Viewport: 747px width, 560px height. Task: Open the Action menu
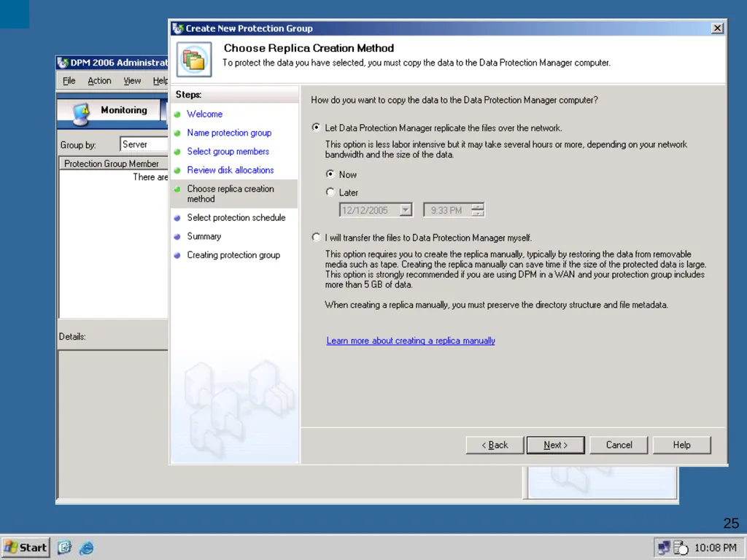coord(99,81)
